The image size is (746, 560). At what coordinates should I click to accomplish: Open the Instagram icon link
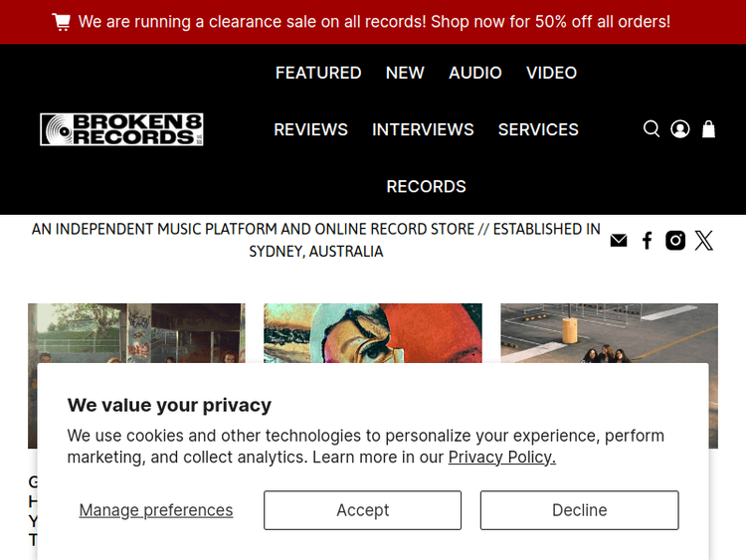pos(675,241)
